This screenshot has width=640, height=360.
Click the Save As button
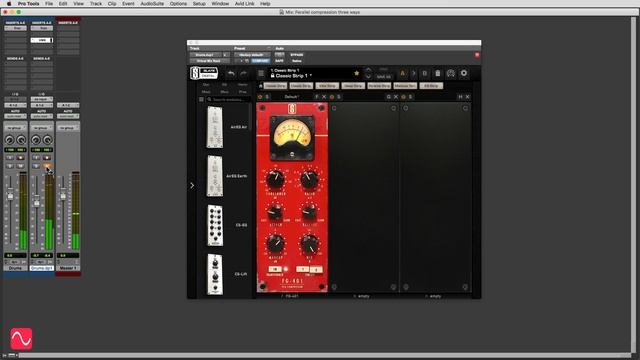[x=384, y=77]
